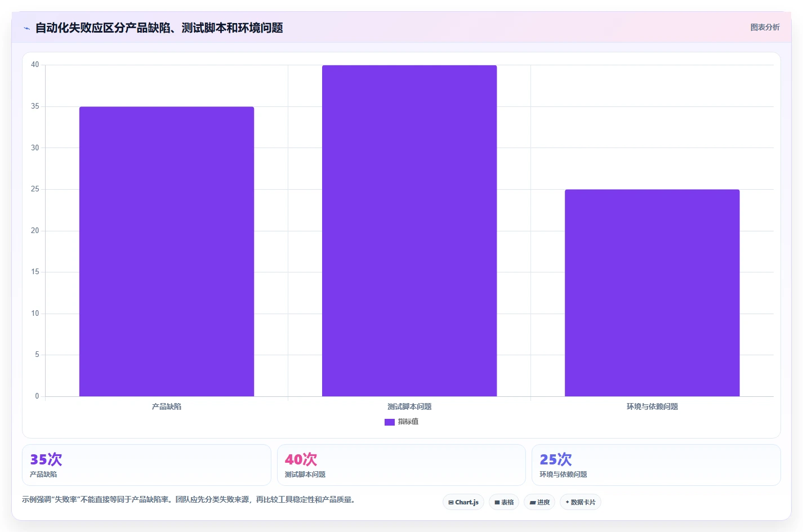803x532 pixels.
Task: Click the Chart.js tag
Action: (x=463, y=502)
